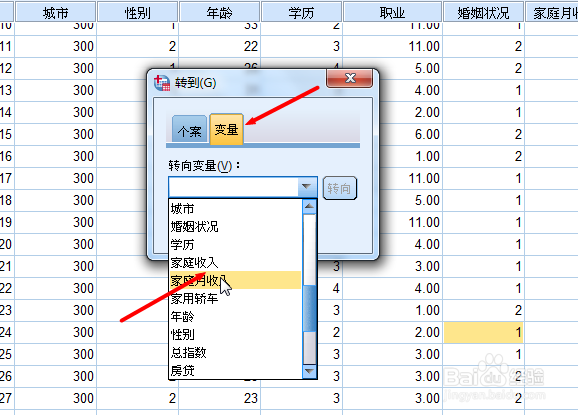Click the dropdown list scrollbar thumb

(309, 308)
